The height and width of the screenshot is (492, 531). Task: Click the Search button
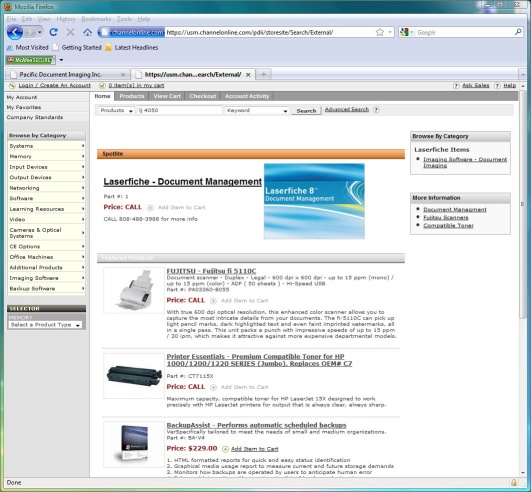tap(306, 111)
